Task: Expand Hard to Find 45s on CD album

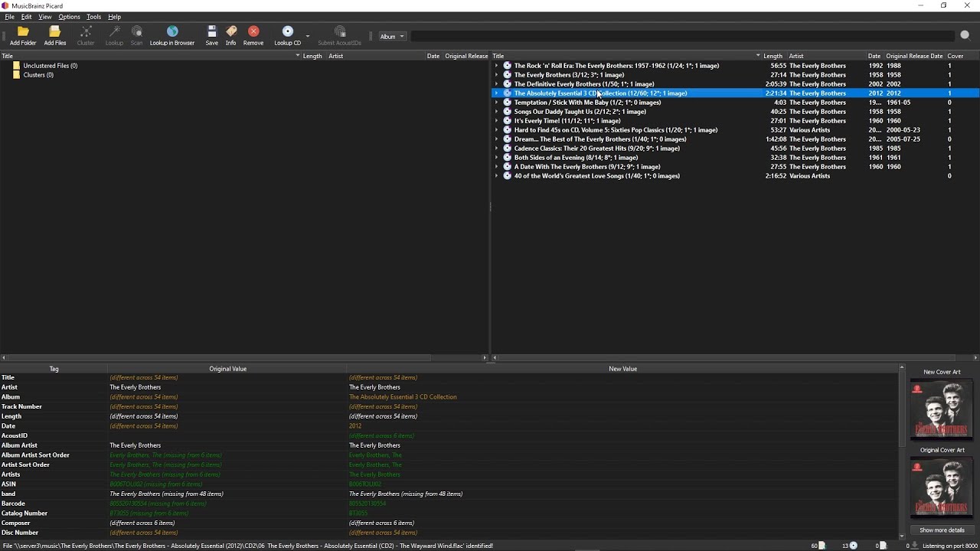Action: 496,130
